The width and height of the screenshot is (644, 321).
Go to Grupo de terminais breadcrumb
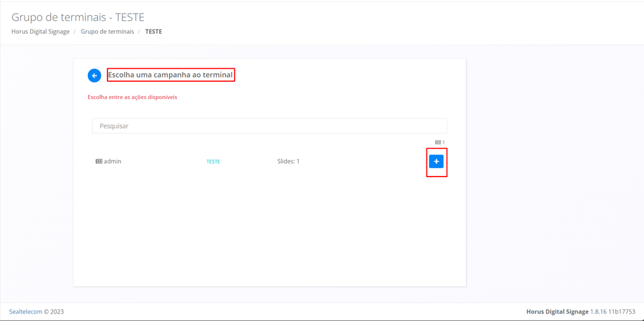tap(107, 31)
